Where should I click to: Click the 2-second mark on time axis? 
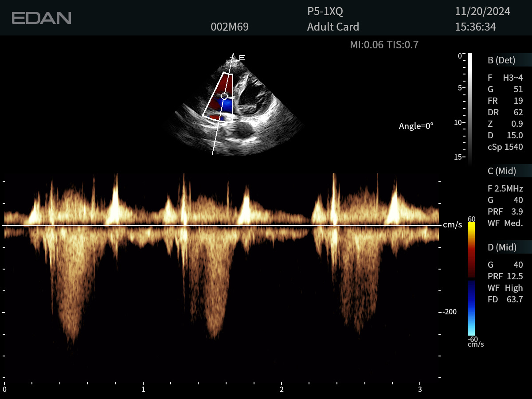pos(282,389)
